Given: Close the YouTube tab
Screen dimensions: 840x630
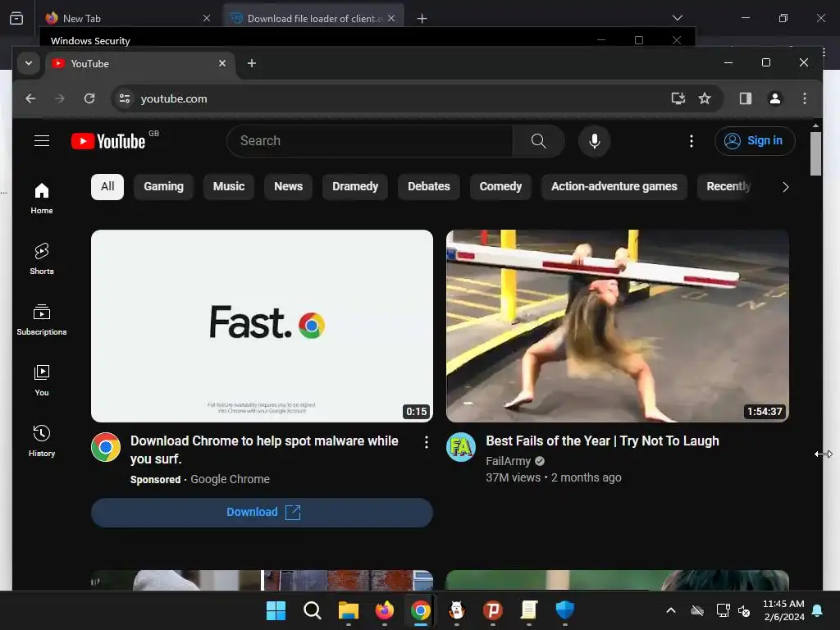Looking at the screenshot, I should 221,63.
